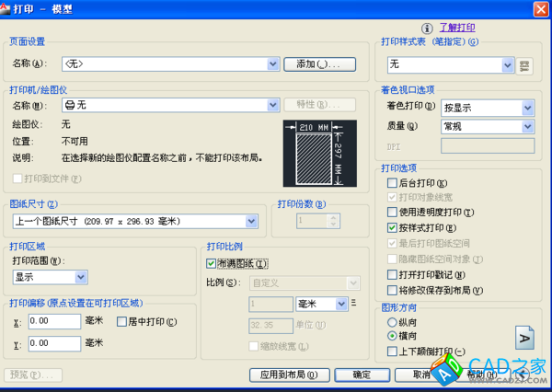Enable 打开打印戳记 option

(393, 274)
